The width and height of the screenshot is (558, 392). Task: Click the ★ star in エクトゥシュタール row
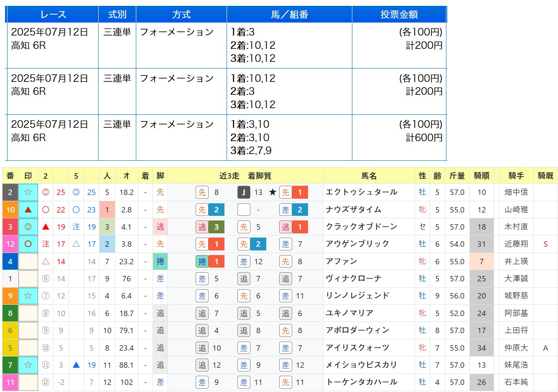pyautogui.click(x=273, y=192)
